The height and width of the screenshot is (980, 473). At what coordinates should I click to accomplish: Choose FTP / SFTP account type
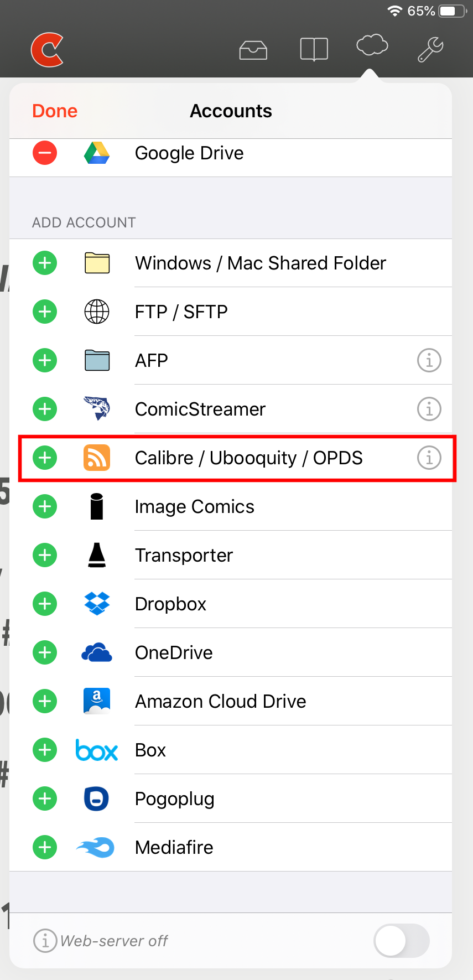pyautogui.click(x=181, y=312)
